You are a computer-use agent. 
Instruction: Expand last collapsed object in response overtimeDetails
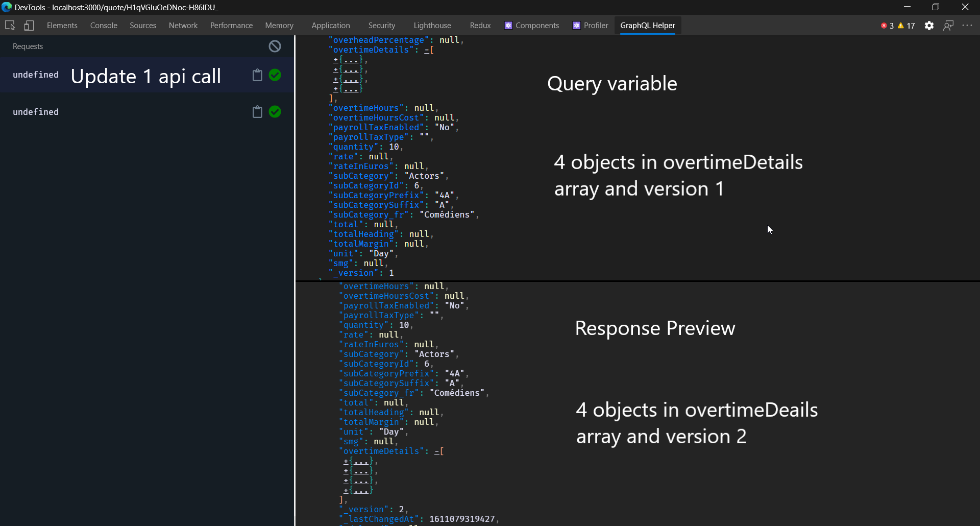[x=346, y=490]
